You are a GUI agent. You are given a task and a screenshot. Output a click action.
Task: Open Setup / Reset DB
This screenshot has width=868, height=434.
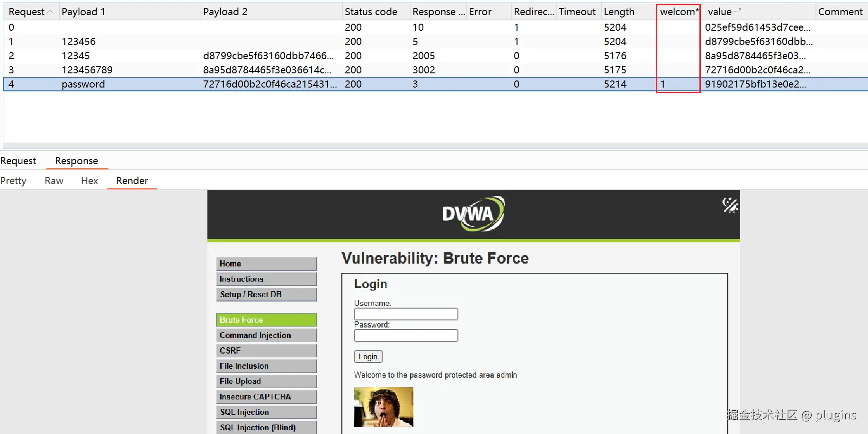pyautogui.click(x=266, y=294)
